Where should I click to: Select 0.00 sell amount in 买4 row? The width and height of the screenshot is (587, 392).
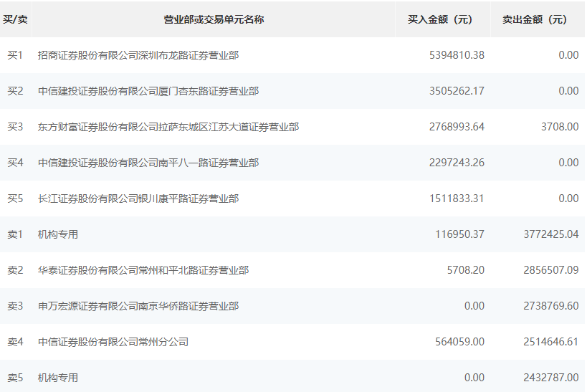click(568, 163)
